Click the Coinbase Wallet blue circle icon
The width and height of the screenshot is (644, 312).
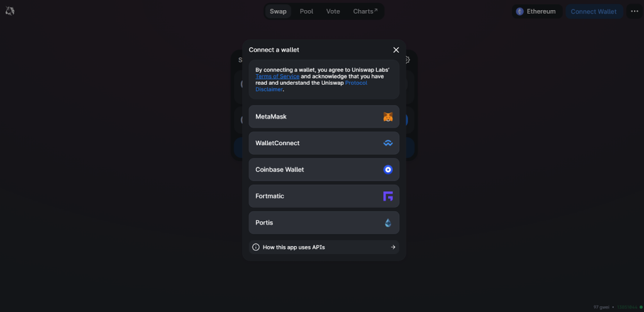coord(388,170)
